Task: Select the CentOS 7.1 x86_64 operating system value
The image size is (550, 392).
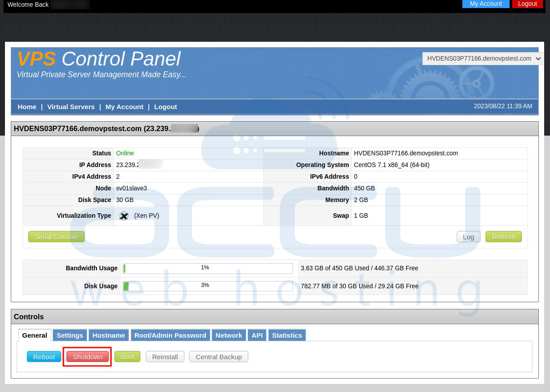Action: click(x=392, y=165)
